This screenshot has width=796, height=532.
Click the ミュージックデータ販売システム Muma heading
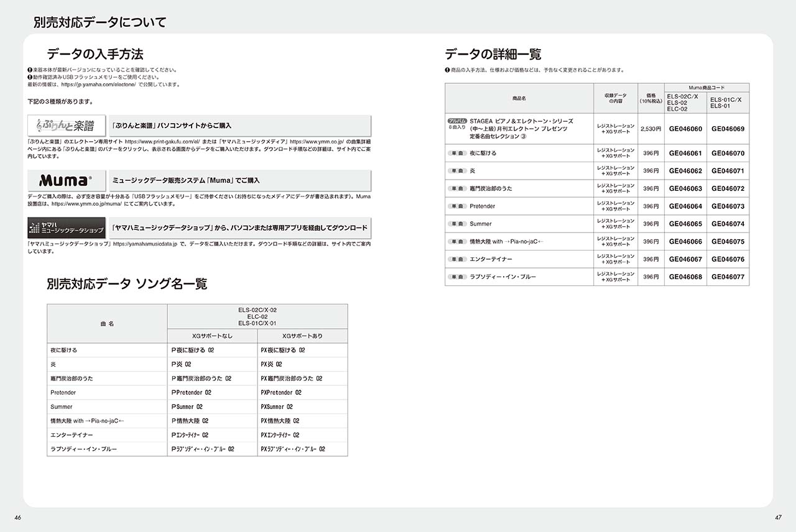[x=186, y=180]
